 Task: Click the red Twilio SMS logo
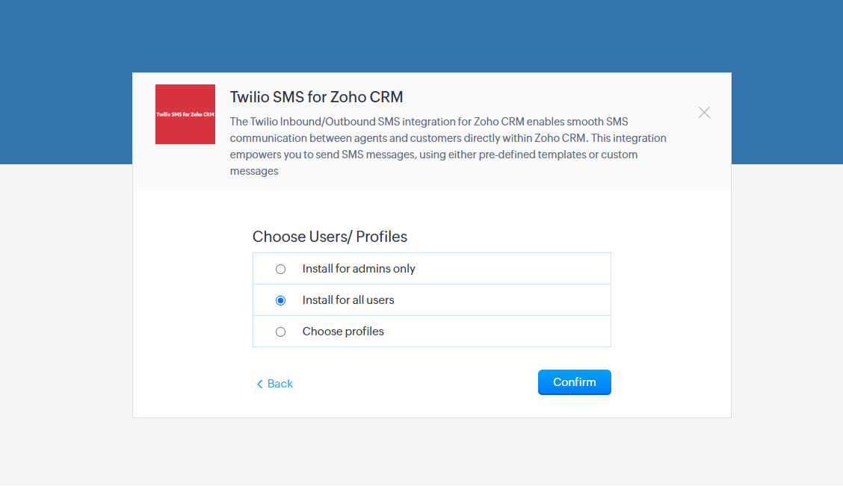point(185,114)
